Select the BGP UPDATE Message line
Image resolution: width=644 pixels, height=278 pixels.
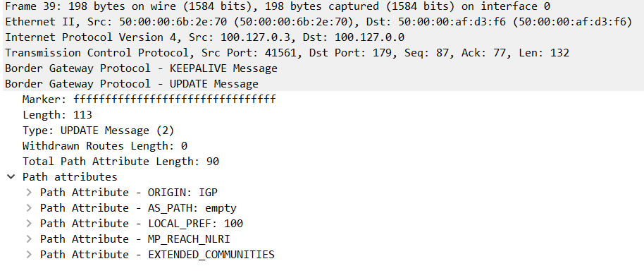(x=322, y=84)
